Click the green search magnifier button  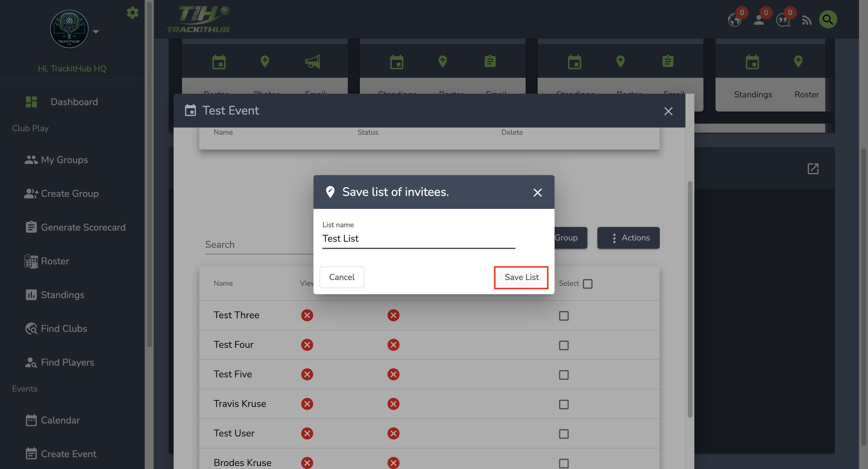[828, 20]
